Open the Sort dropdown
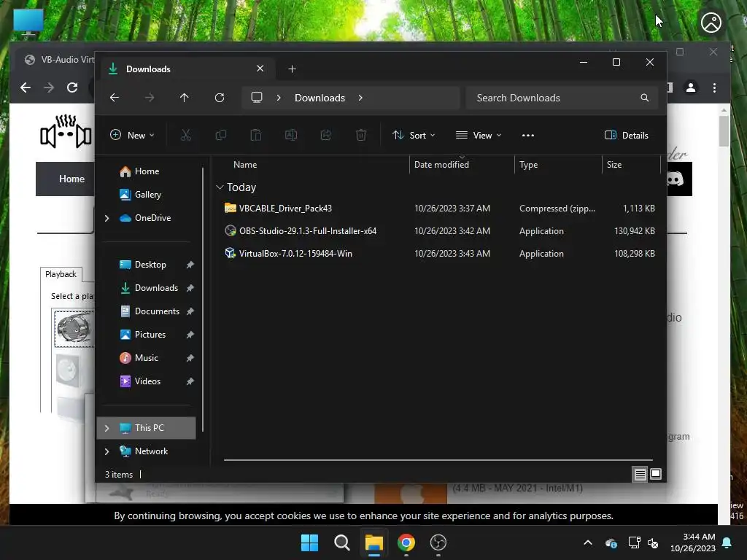Screen dimensions: 747x560 tap(413, 135)
